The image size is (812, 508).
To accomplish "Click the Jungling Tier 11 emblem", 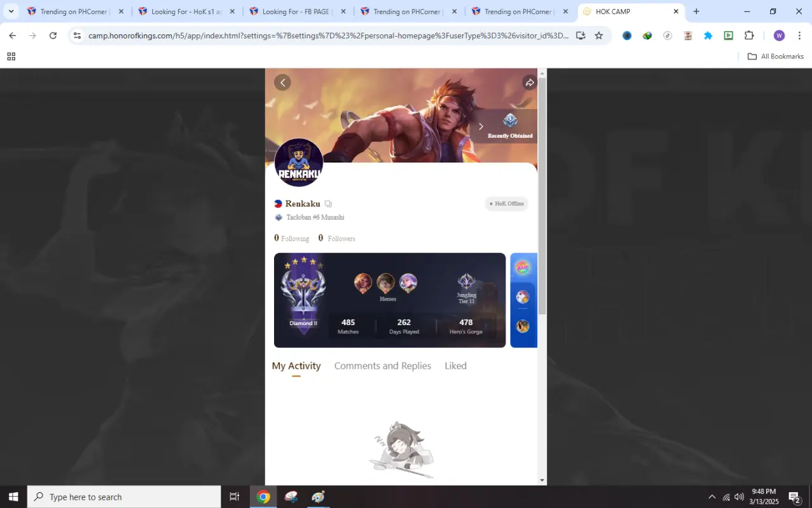I will point(466,282).
